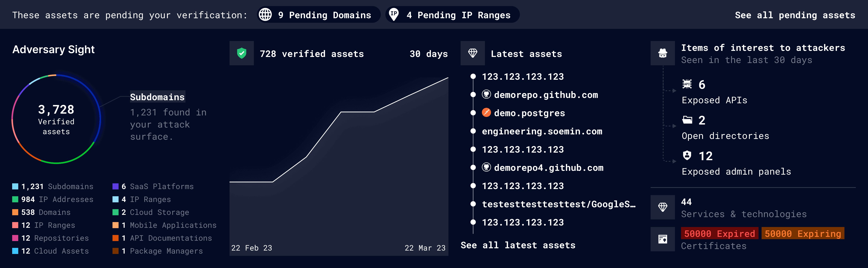
Task: Open the 9 Pending Domains pill
Action: click(318, 15)
